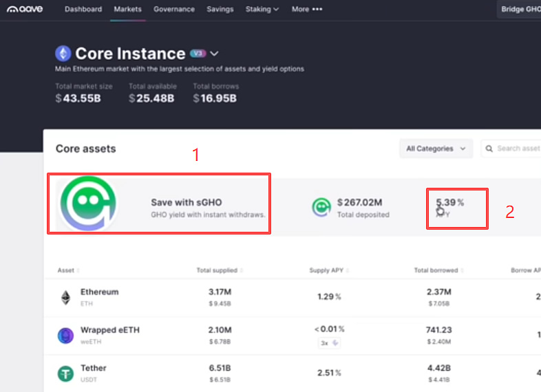The image size is (541, 392).
Task: Sort table by Total supplied column
Action: tap(220, 270)
